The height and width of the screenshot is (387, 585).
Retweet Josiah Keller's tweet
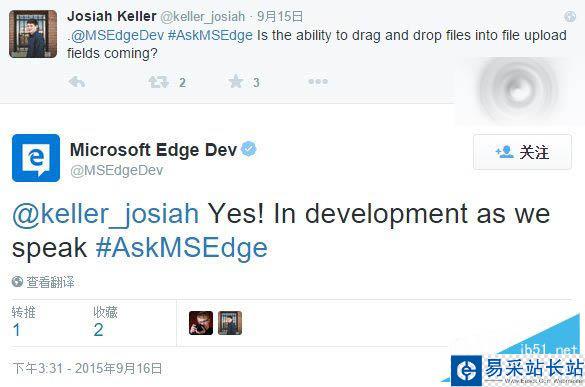tap(159, 82)
